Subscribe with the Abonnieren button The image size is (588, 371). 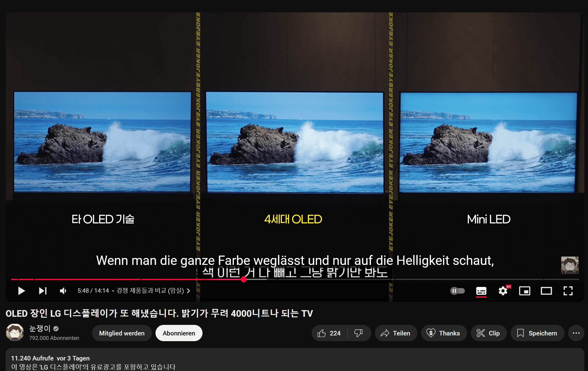[x=179, y=333]
